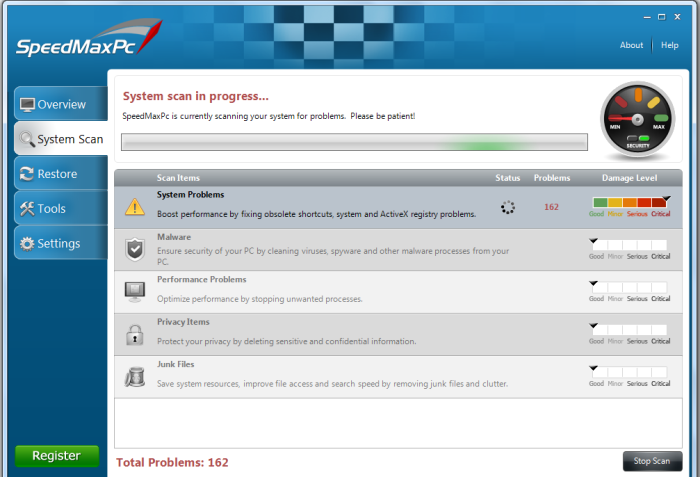Click the Damage Level column header
Screen dimensions: 700x477
coord(629,178)
